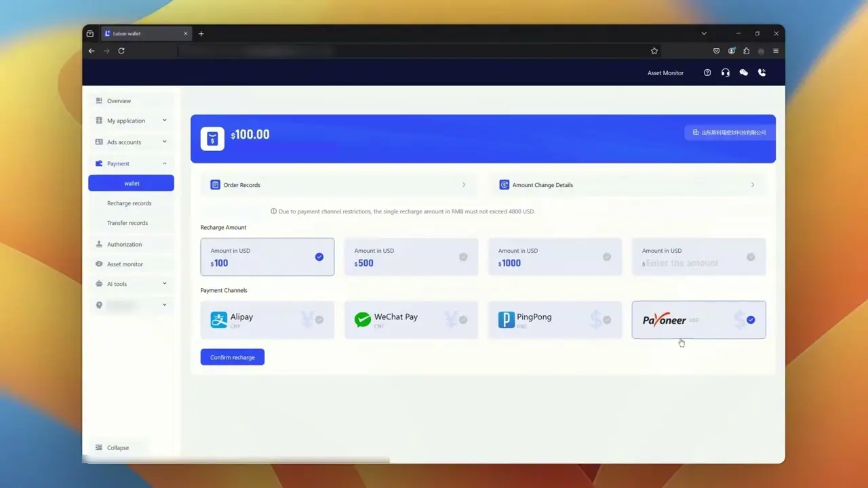Choose WeChat Pay payment channel
The image size is (868, 488).
[411, 320]
